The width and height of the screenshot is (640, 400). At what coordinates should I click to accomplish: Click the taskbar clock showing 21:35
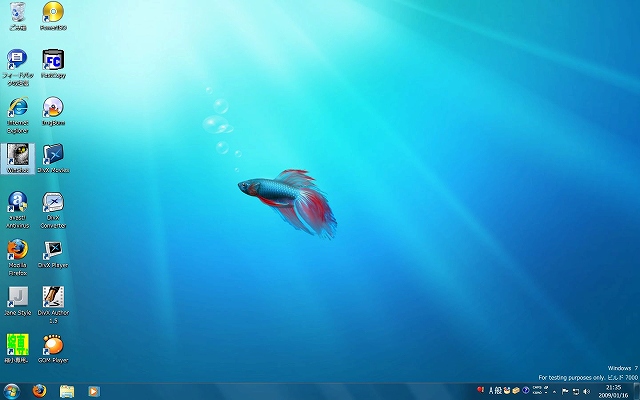(x=613, y=391)
